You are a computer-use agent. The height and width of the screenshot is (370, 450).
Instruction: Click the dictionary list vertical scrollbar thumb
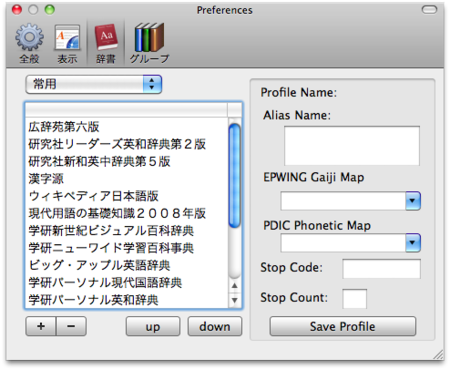click(x=235, y=176)
